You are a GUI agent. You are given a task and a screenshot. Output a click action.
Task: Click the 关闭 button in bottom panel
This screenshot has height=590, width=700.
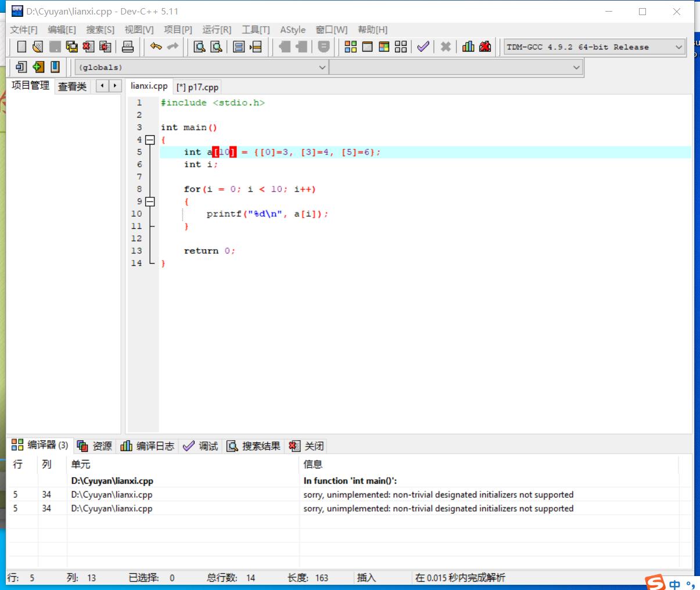307,446
